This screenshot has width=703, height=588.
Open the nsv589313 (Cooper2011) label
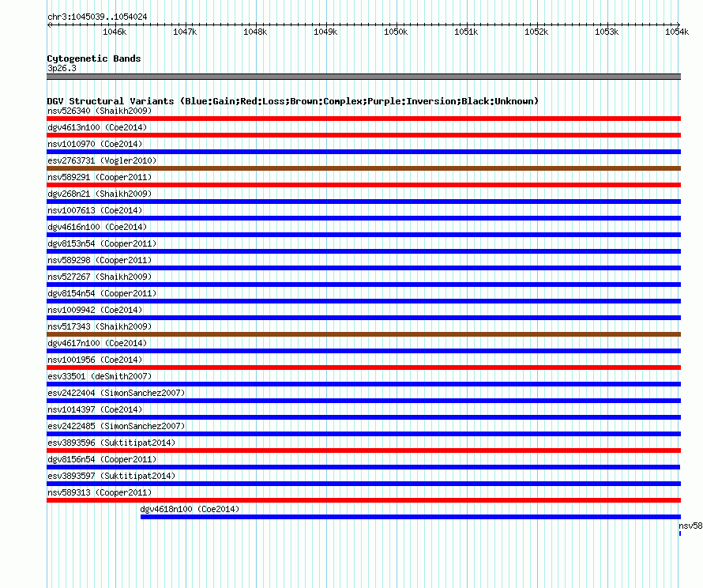(x=100, y=492)
